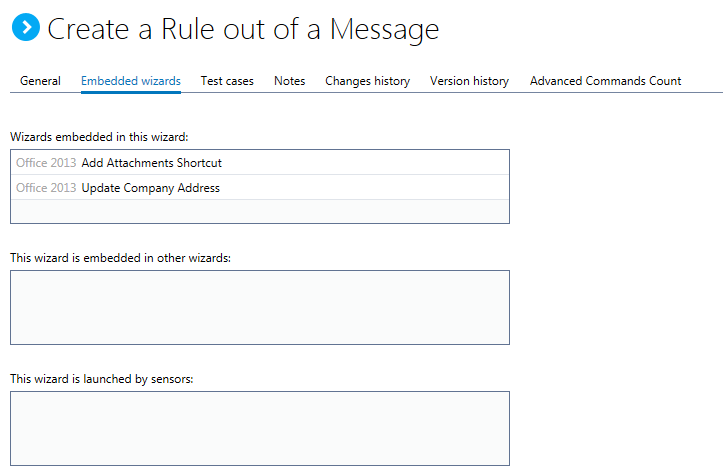Image resolution: width=723 pixels, height=473 pixels.
Task: Switch to the Test cases tab
Action: point(227,81)
